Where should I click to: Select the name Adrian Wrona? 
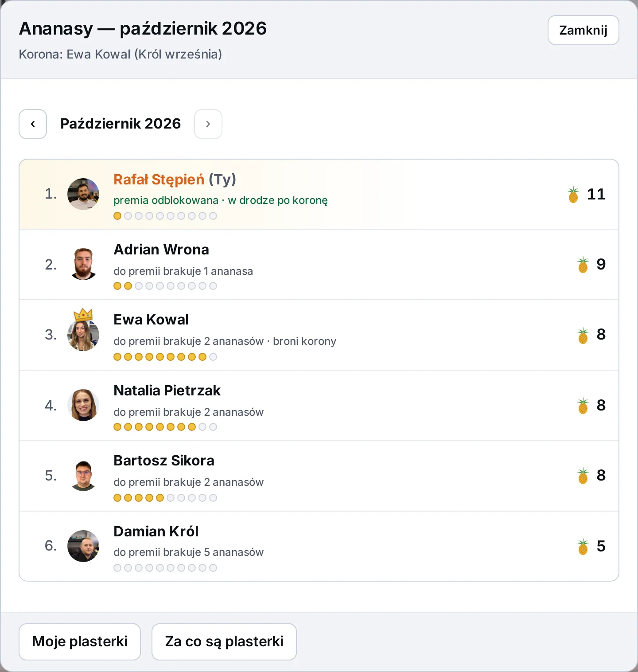pyautogui.click(x=161, y=250)
